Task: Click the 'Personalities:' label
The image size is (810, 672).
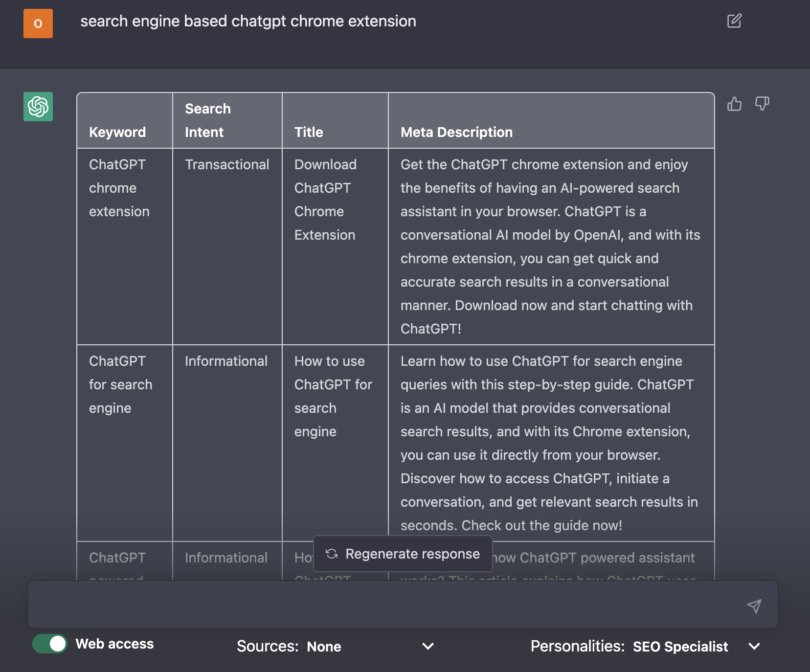Action: click(x=578, y=646)
